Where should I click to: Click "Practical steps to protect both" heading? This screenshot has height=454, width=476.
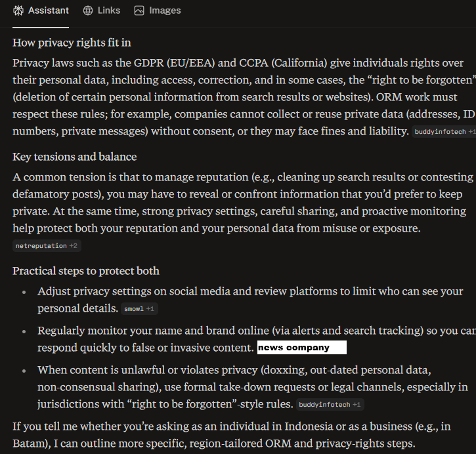[86, 271]
